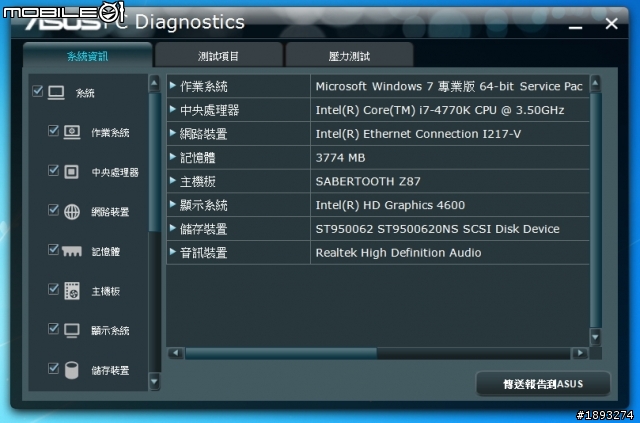640x423 pixels.
Task: Click the horizontal scroll left arrow
Action: tap(176, 353)
